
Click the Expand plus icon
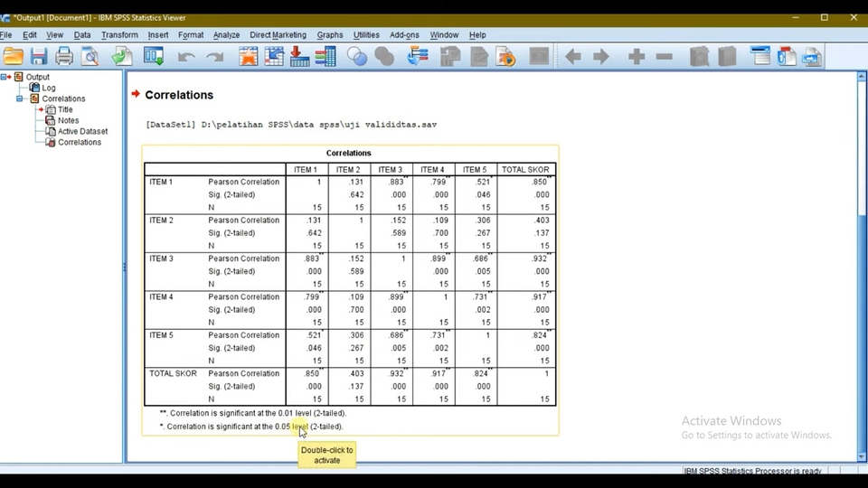click(x=637, y=56)
